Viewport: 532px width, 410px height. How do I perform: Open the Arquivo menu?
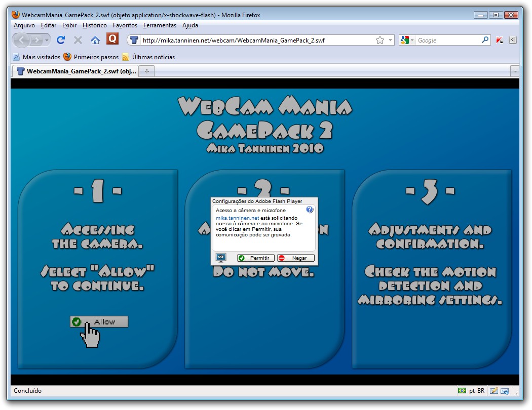[x=24, y=25]
